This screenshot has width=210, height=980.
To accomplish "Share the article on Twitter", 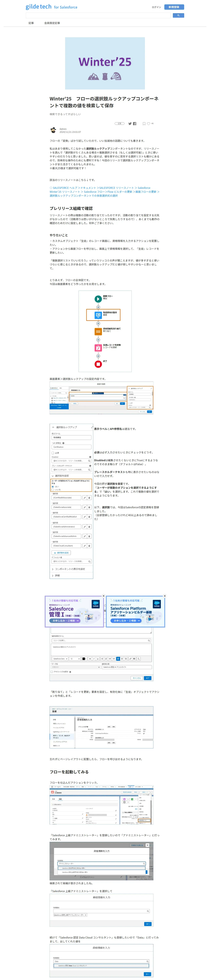I will [130, 124].
